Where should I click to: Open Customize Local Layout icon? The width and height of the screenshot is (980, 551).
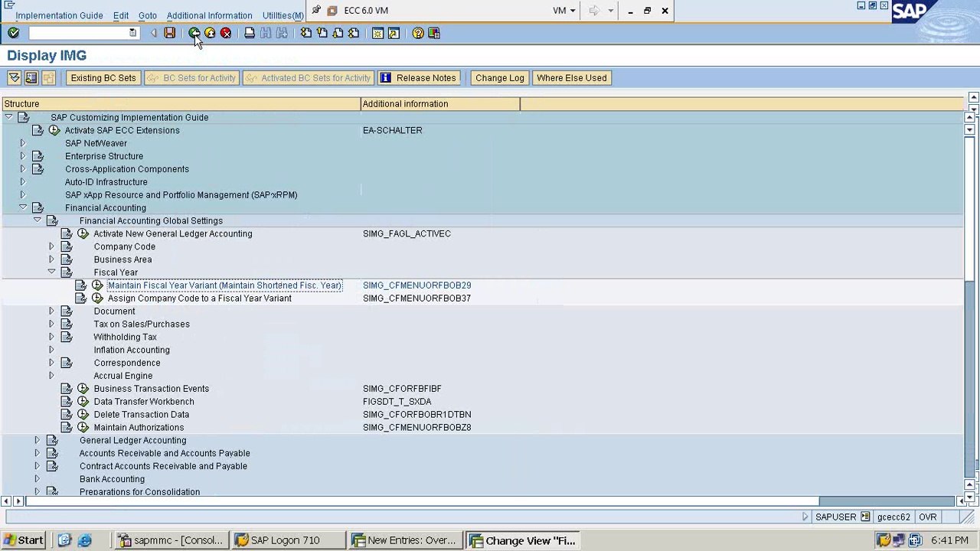434,33
